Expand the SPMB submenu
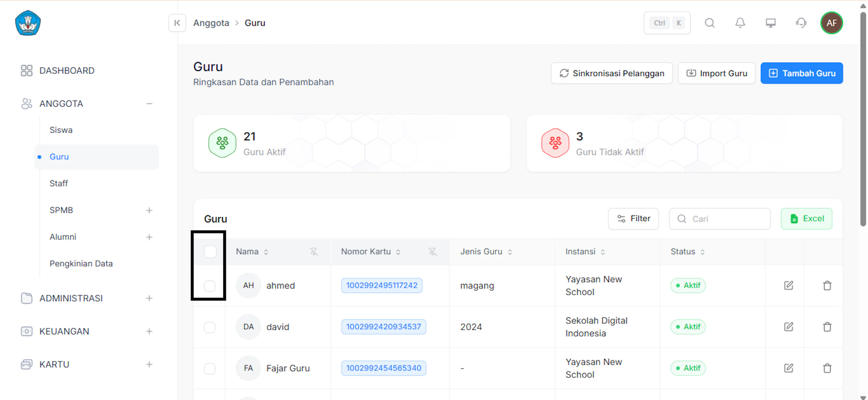This screenshot has height=400, width=868. (149, 210)
